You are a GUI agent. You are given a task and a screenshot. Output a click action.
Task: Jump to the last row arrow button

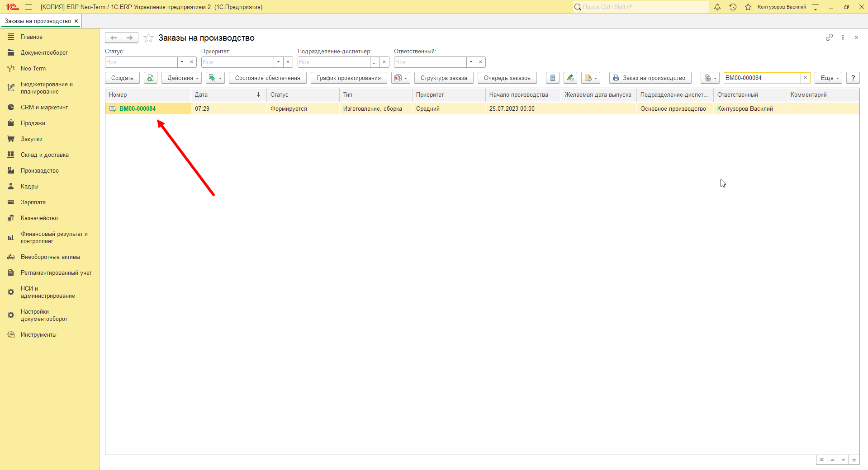pyautogui.click(x=854, y=460)
